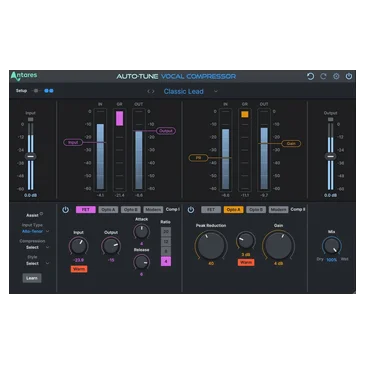
Task: Click the Comp II Gain knob
Action: point(278,245)
